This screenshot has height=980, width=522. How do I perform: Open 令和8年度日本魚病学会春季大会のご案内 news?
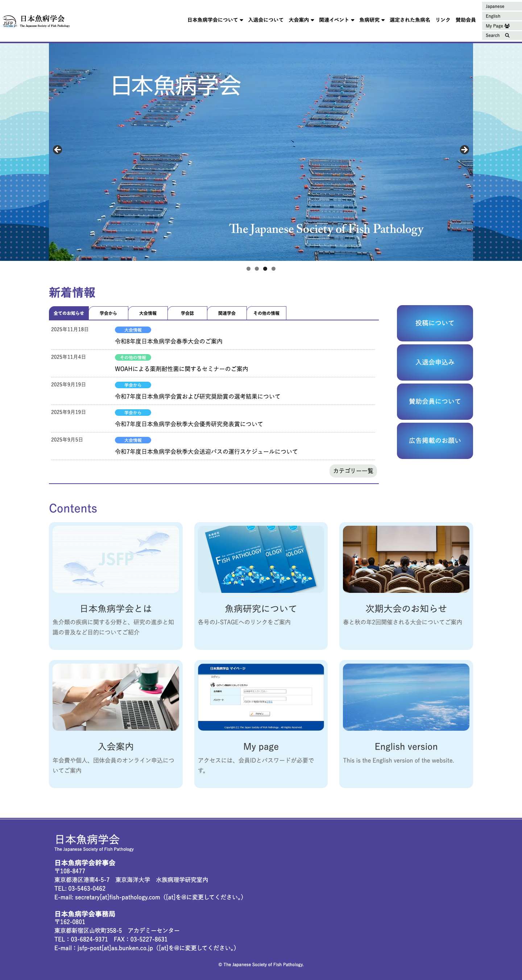(x=169, y=341)
